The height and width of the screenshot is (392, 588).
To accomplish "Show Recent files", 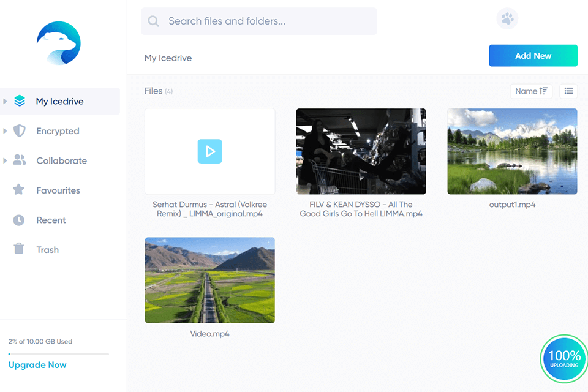I will point(51,220).
